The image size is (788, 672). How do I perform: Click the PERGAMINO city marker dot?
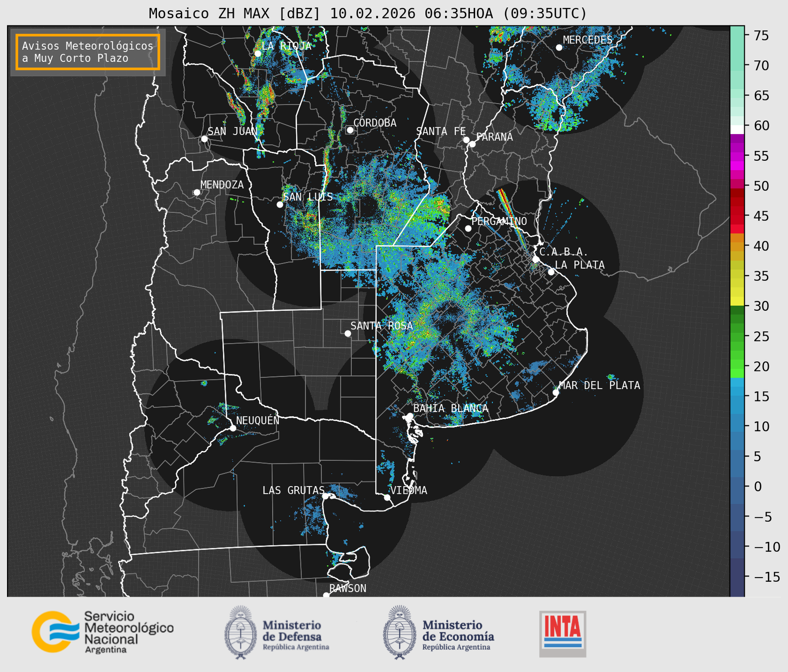(468, 228)
